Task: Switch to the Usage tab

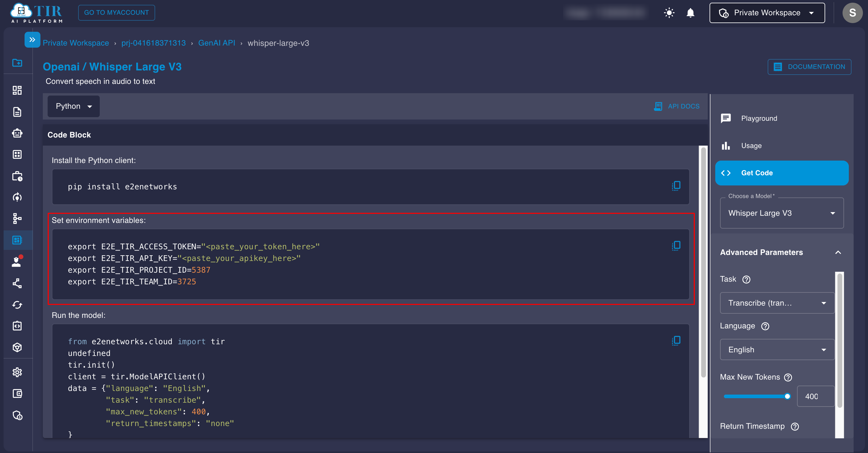Action: [782, 146]
